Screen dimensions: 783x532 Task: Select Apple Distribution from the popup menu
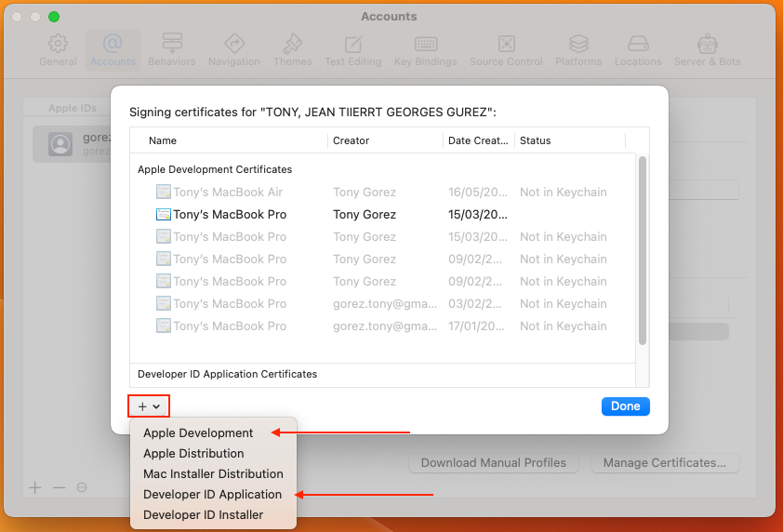tap(193, 453)
